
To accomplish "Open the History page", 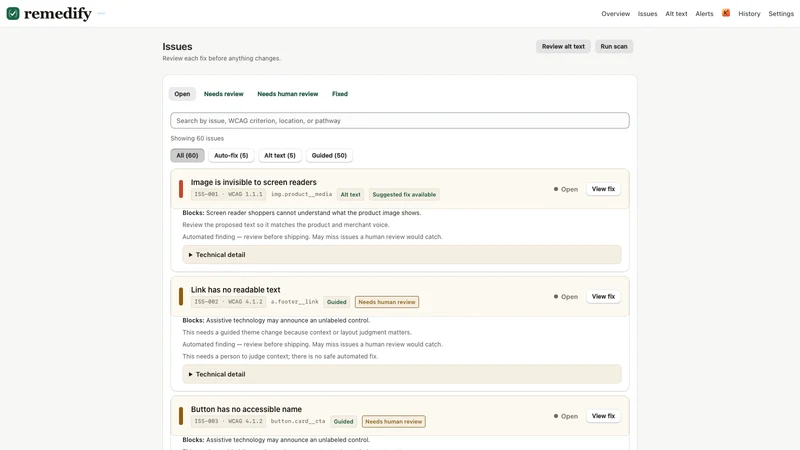I will [749, 14].
